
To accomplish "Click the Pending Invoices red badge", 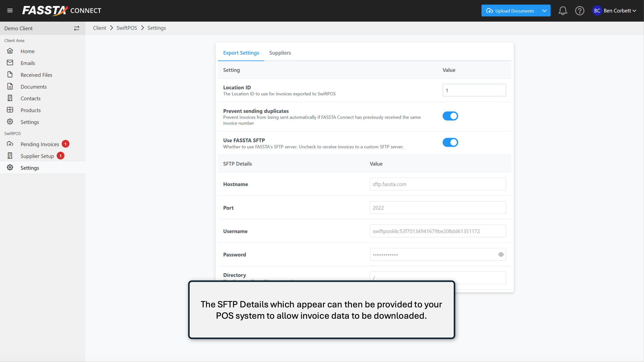I will pyautogui.click(x=65, y=144).
